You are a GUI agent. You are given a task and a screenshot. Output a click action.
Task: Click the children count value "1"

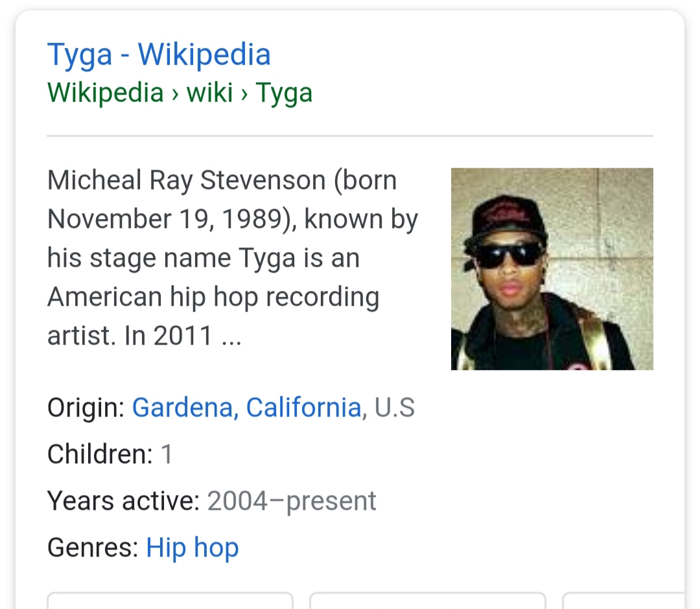pyautogui.click(x=167, y=454)
